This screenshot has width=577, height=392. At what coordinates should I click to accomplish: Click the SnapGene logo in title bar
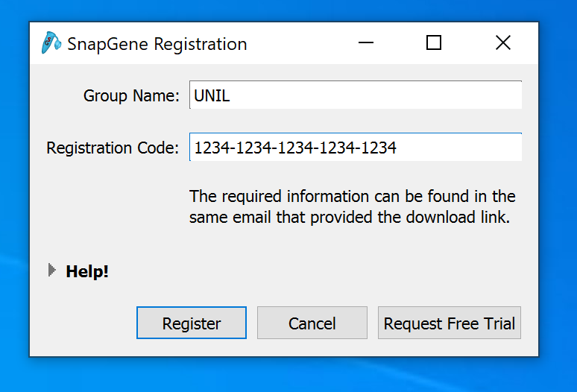pyautogui.click(x=51, y=43)
